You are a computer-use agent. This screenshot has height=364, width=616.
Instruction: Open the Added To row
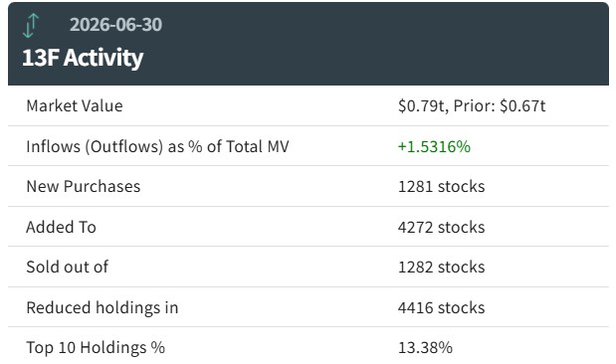pos(308,227)
